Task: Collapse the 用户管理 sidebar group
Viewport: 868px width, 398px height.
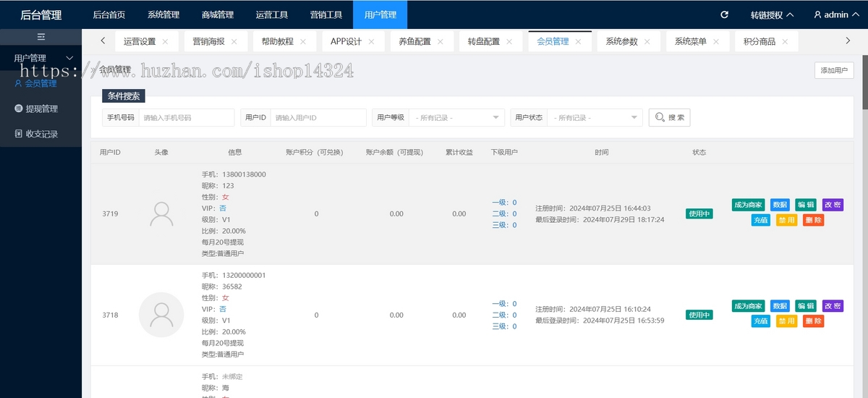Action: pos(41,58)
